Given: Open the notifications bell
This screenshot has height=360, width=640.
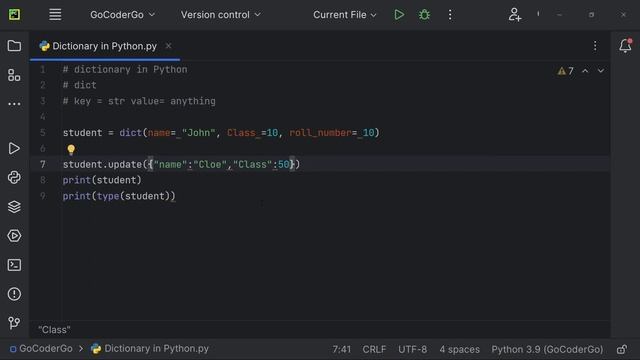Looking at the screenshot, I should (x=625, y=46).
